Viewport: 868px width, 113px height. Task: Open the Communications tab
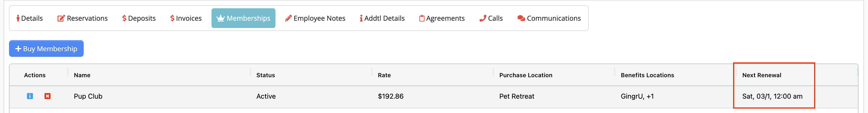[549, 18]
